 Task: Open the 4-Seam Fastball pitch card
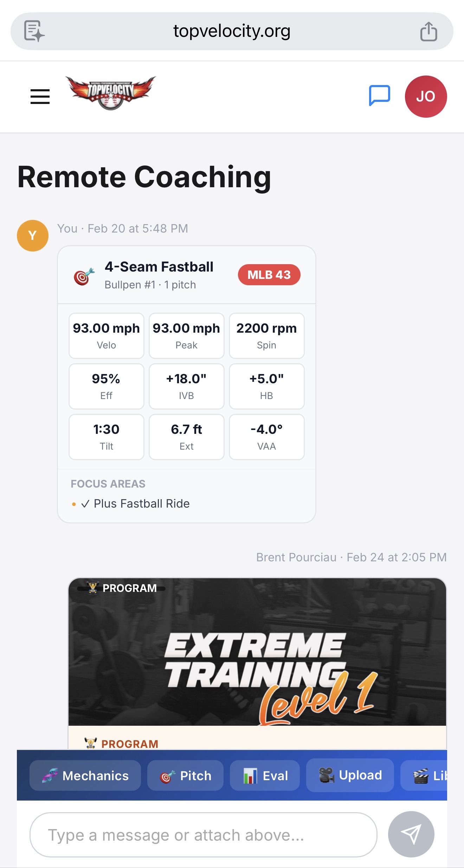click(159, 275)
